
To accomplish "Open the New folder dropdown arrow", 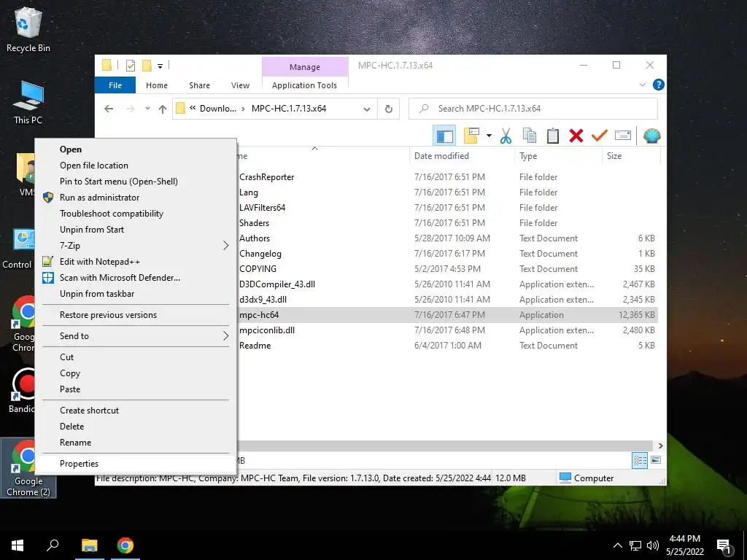I will [489, 136].
